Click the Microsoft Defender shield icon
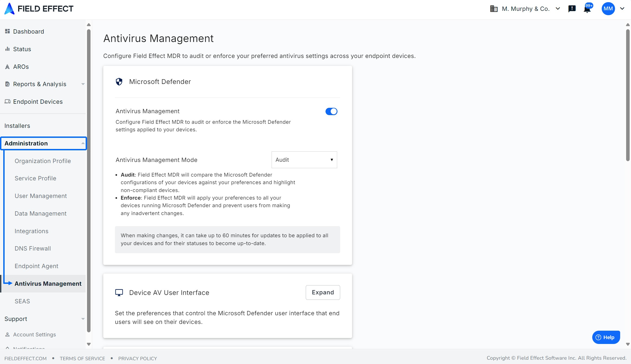The height and width of the screenshot is (364, 631). [119, 82]
